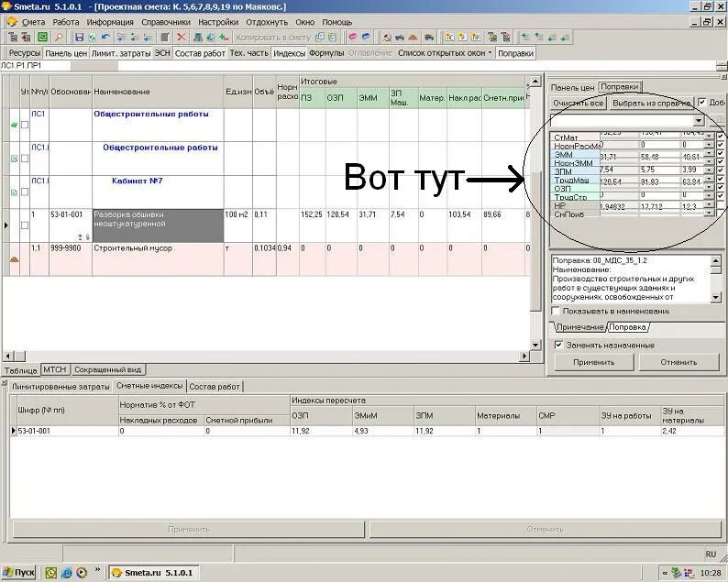Click the green flag icon in ЛС1 row

(14, 125)
